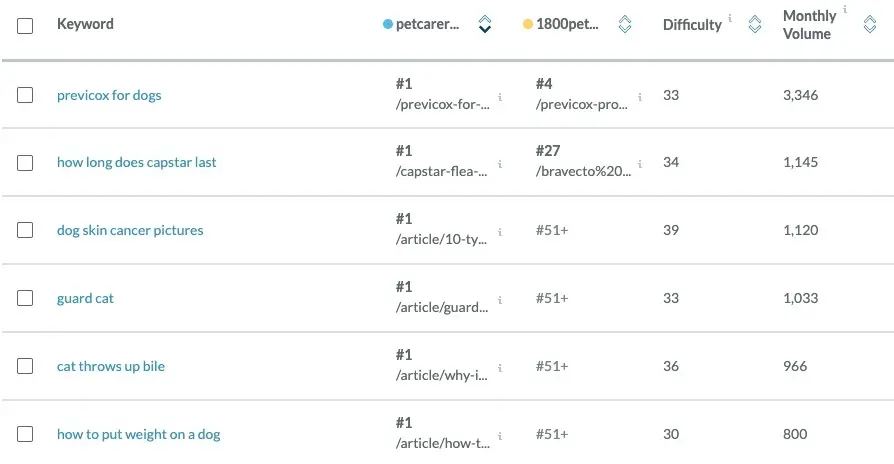Screen dimensions: 894x464
Task: Open the how to put weight on a dog keyword
Action: tap(139, 434)
